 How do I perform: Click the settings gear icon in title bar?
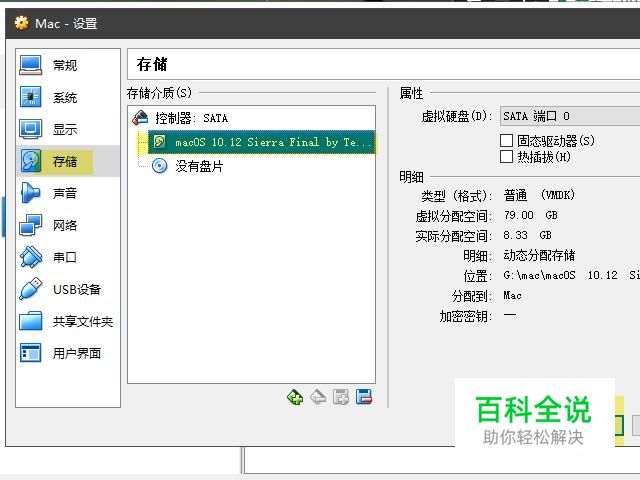coord(22,23)
